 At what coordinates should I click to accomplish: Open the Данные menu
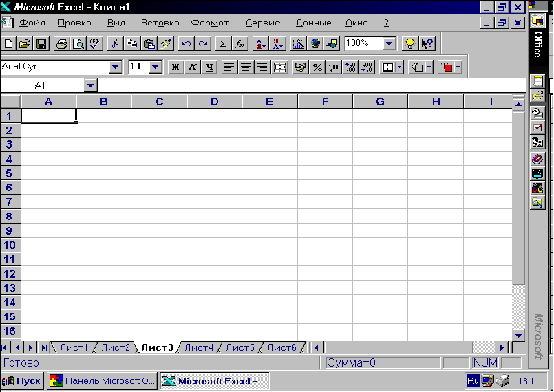pyautogui.click(x=314, y=23)
